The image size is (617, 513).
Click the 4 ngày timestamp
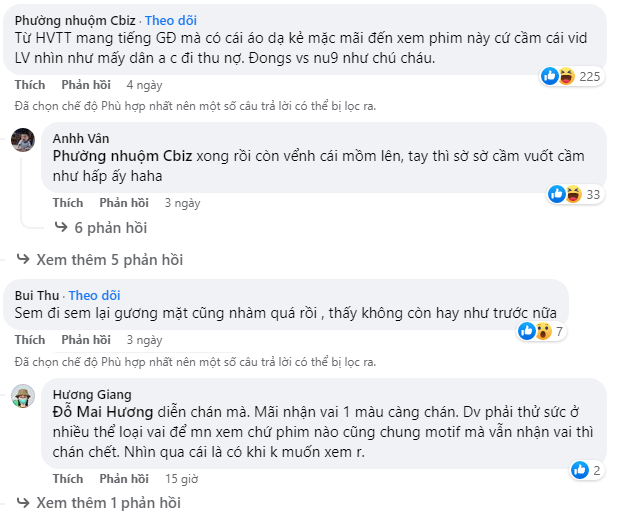coord(143,85)
